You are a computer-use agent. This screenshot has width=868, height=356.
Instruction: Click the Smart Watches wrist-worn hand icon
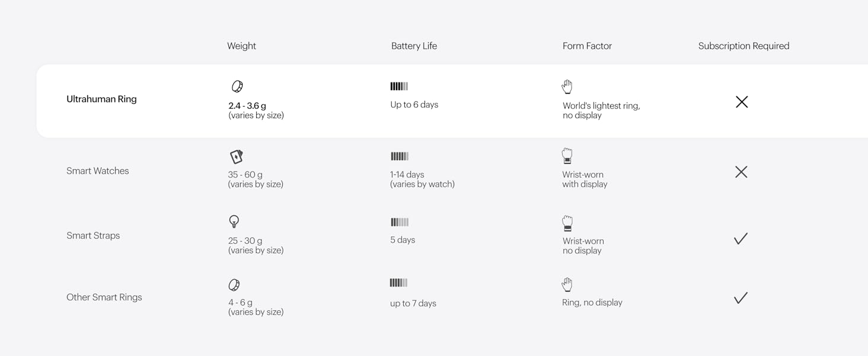(x=567, y=156)
